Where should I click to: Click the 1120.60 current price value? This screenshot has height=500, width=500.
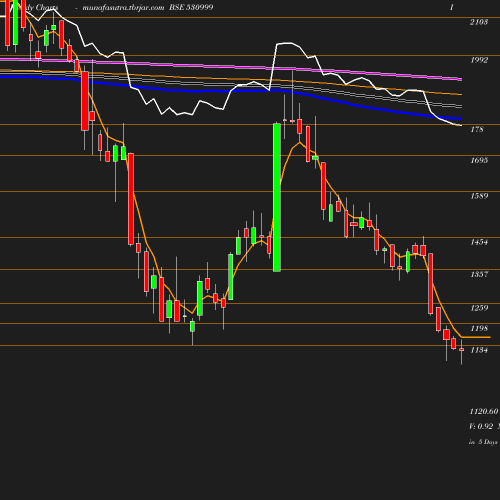[484, 411]
